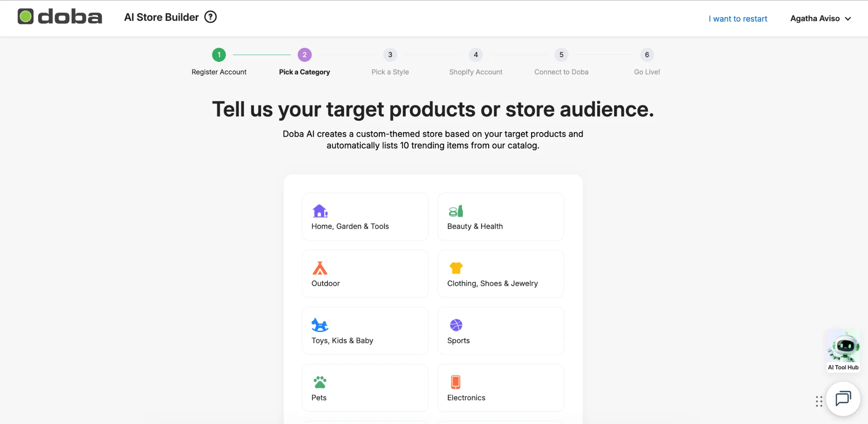The image size is (868, 424).
Task: Click step 5 circle
Action: point(562,55)
